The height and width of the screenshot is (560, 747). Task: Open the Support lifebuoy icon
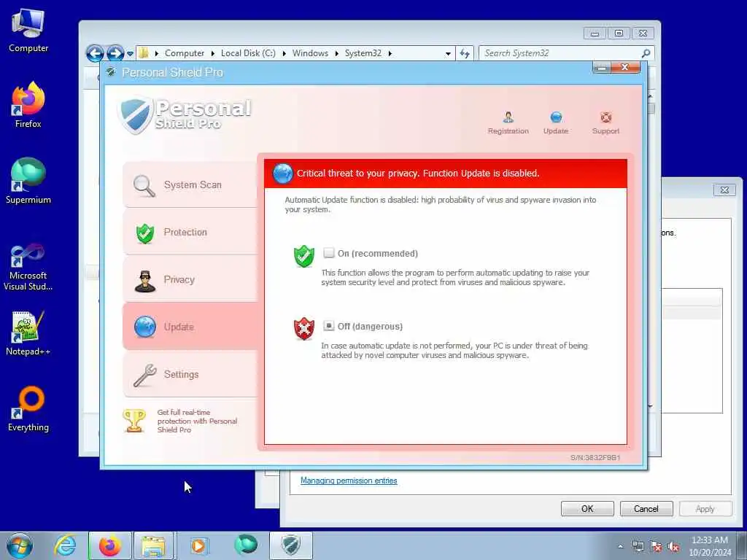click(605, 117)
